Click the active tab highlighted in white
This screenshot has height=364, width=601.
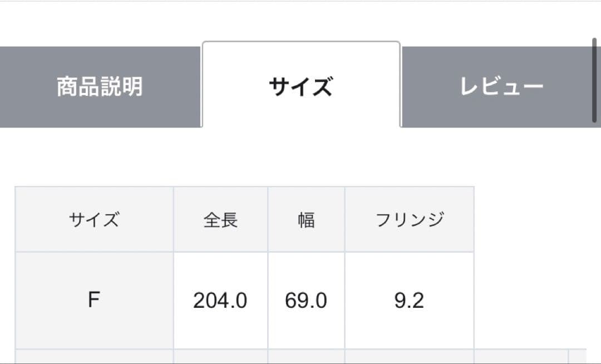[300, 86]
